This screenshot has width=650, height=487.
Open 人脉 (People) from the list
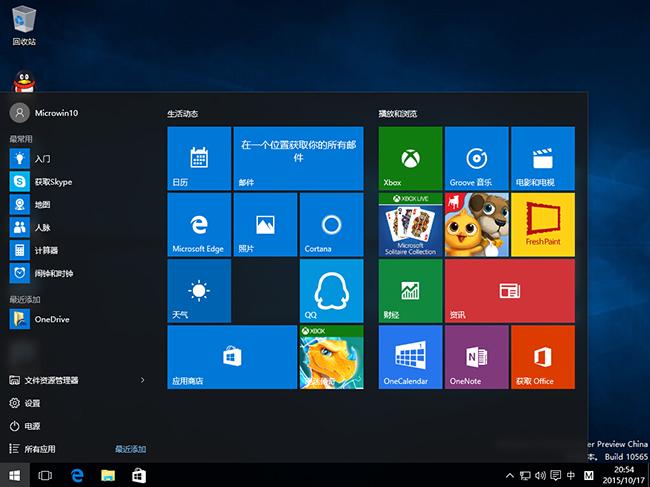79,227
